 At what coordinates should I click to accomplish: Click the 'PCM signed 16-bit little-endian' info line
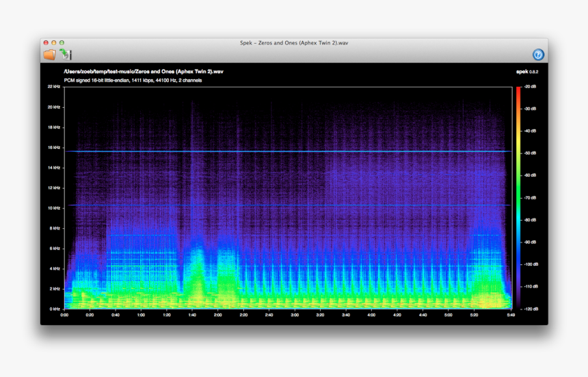[133, 80]
